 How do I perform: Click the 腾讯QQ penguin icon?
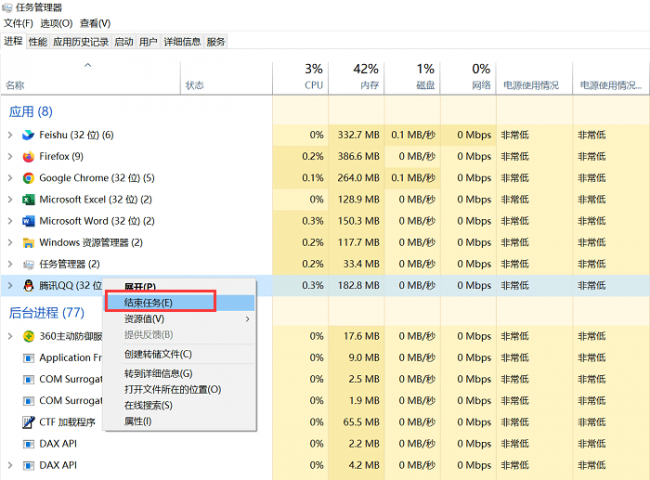[28, 286]
